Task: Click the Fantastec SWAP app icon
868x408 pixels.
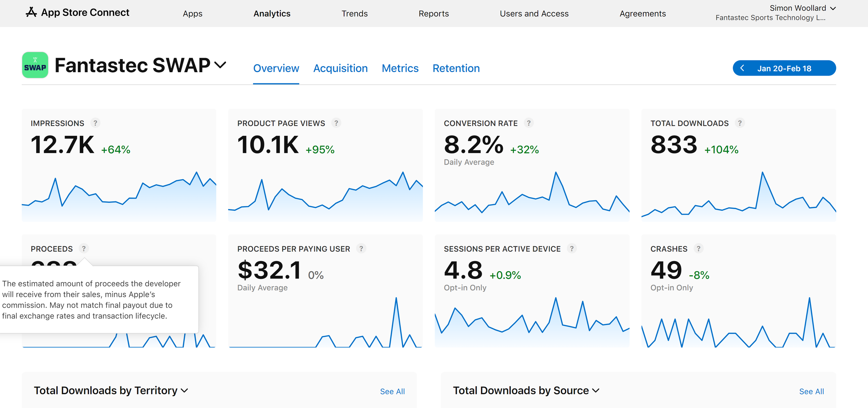Action: [35, 65]
